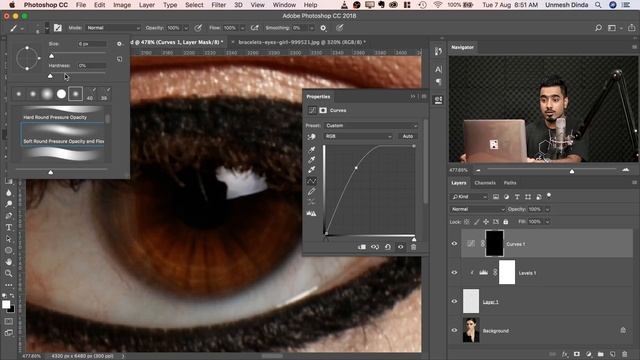
Task: View previous state in Properties panel
Action: pyautogui.click(x=375, y=247)
